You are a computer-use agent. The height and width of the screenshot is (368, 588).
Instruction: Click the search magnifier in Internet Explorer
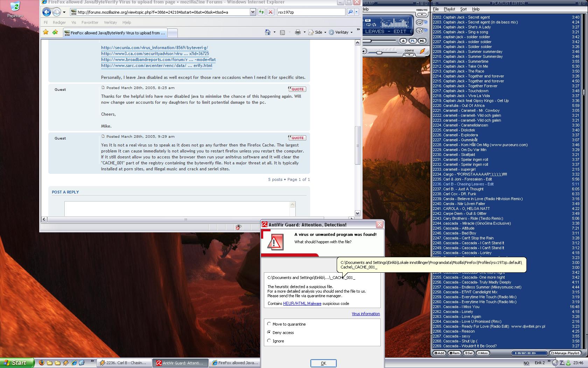(x=350, y=12)
